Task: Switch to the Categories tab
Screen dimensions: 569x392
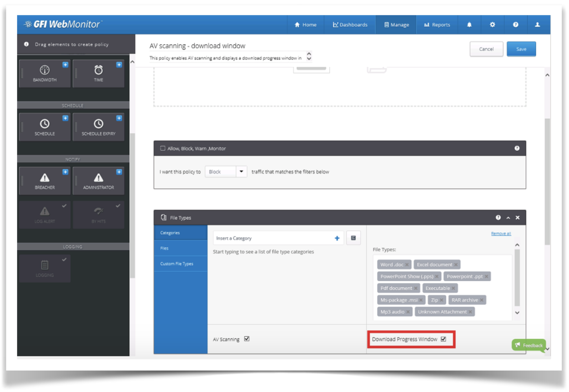Action: [181, 233]
